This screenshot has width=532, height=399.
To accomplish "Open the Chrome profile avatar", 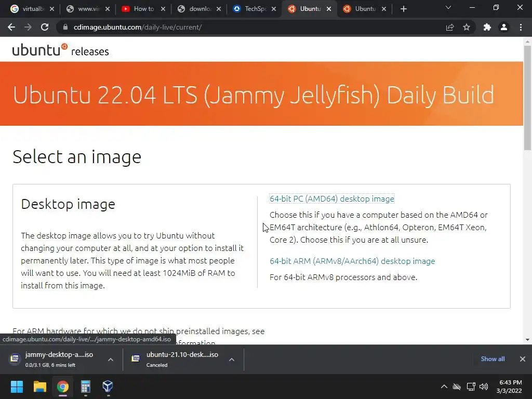I will (x=504, y=27).
